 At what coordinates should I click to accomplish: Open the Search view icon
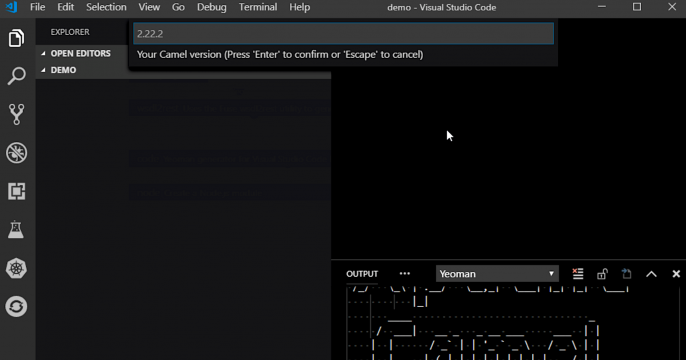coord(16,76)
